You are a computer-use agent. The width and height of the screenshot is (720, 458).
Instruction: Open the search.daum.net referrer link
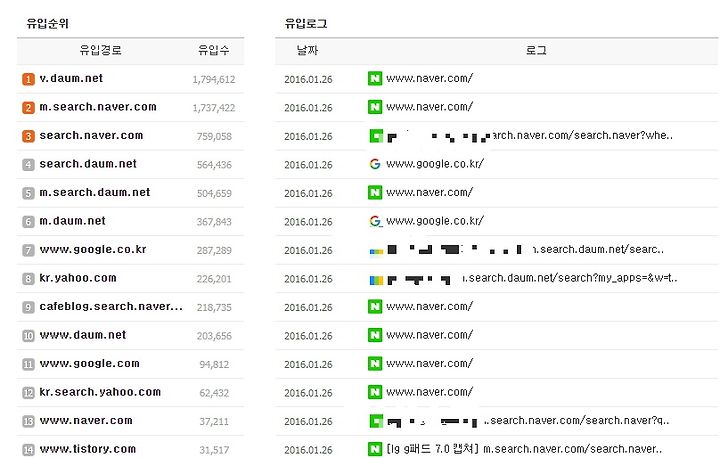[x=88, y=164]
